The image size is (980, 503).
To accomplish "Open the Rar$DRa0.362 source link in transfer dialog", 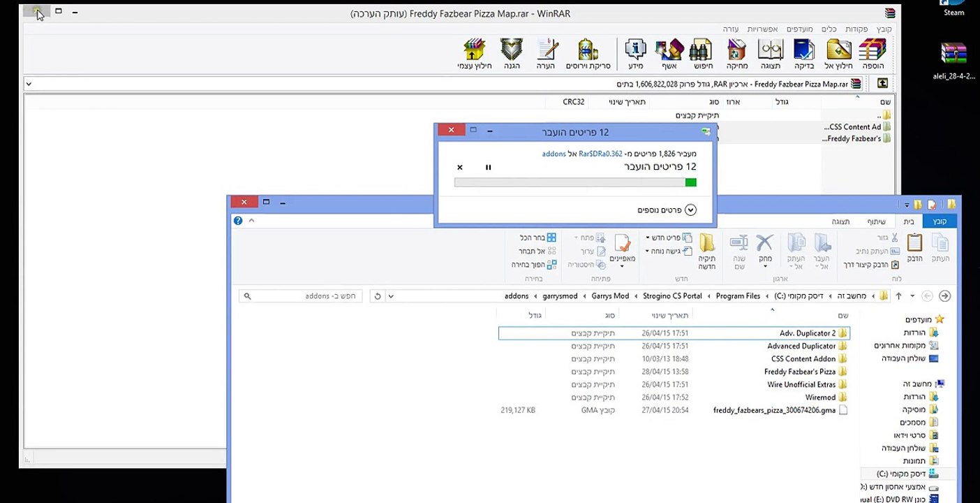I will [600, 154].
